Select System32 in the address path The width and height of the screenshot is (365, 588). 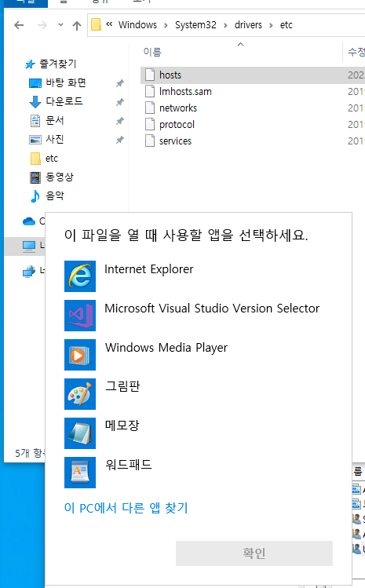click(195, 25)
